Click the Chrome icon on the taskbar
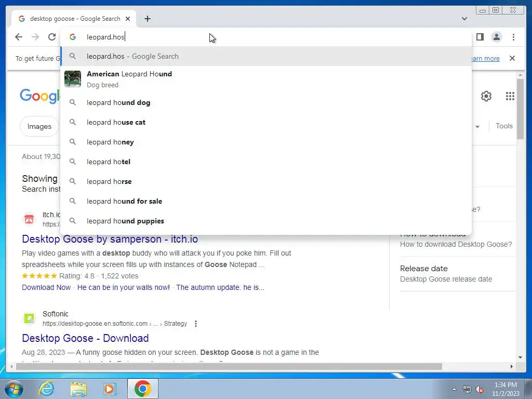 click(x=142, y=389)
